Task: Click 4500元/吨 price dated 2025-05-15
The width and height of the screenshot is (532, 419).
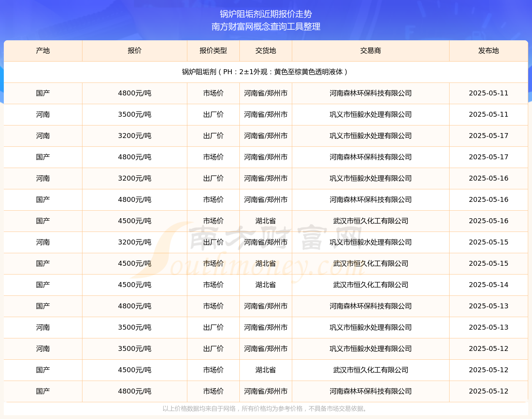Action: [x=135, y=263]
